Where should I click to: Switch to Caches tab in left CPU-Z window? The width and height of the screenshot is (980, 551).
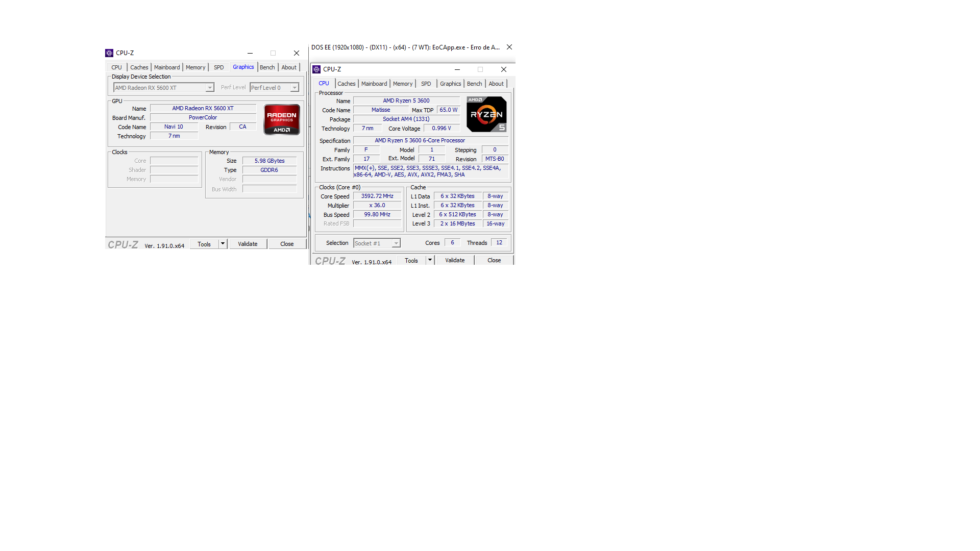tap(139, 67)
